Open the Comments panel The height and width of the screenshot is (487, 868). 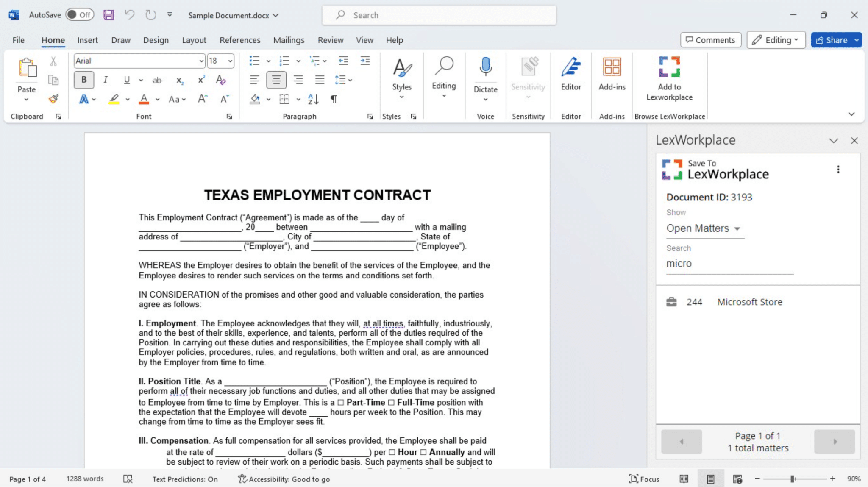tap(710, 40)
